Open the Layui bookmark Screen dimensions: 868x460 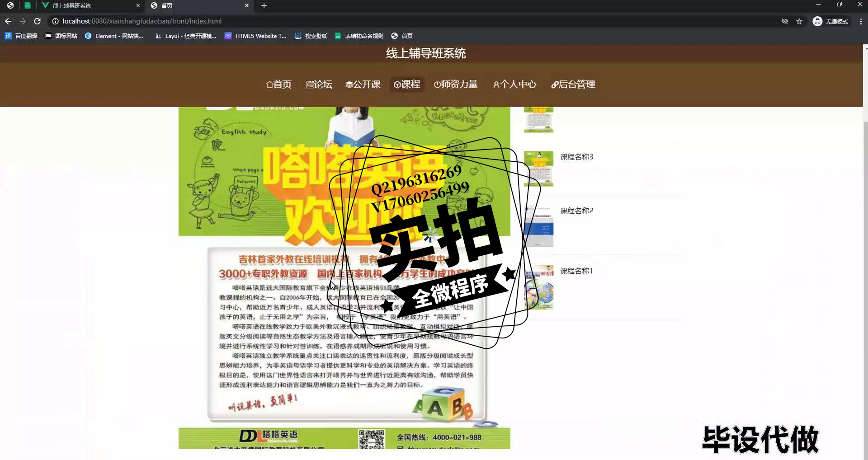pos(186,36)
